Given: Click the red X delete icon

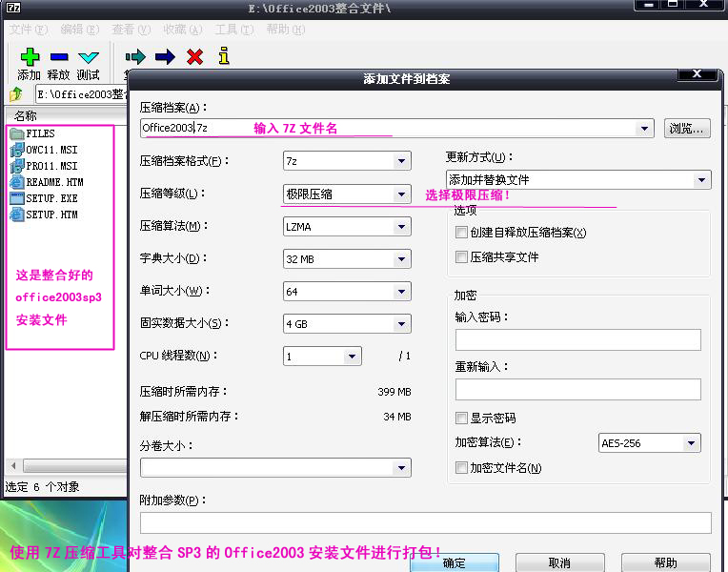Looking at the screenshot, I should (194, 56).
